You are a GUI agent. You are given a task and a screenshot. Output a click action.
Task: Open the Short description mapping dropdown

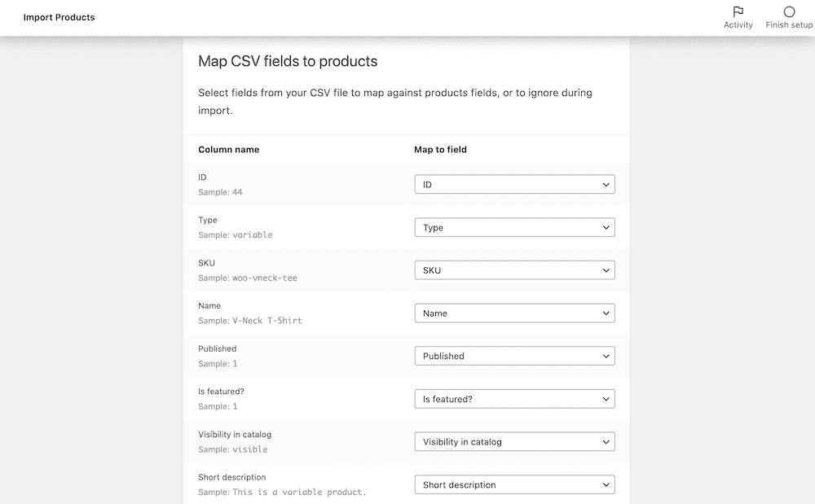coord(514,484)
